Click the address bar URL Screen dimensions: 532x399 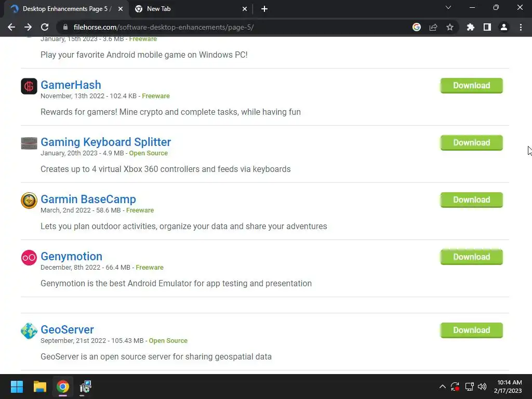(164, 27)
